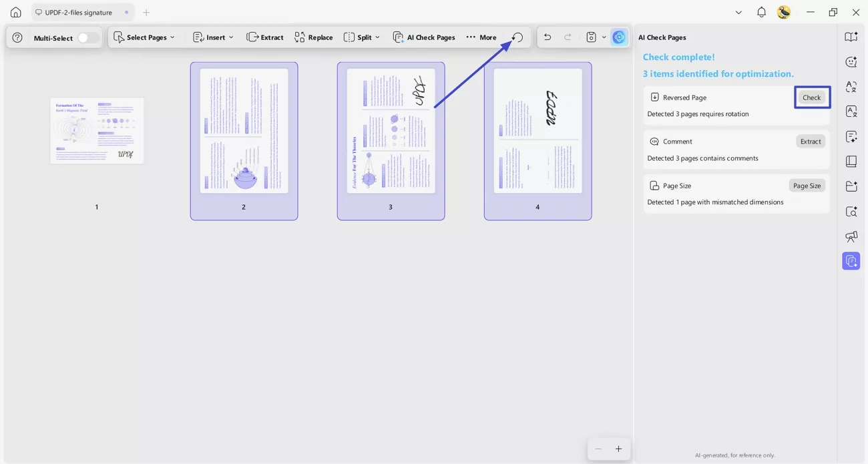Expand the save options chevron
Screen dimensions: 868x464
click(604, 37)
